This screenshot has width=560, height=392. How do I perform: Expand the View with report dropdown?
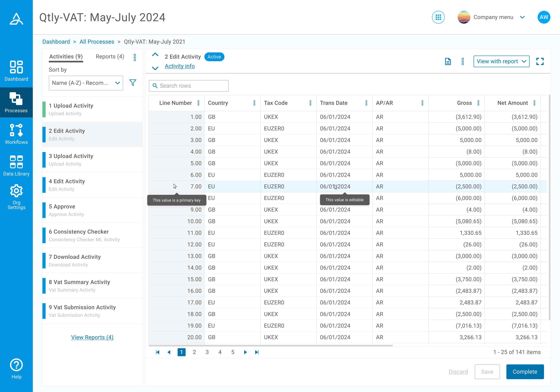tap(501, 61)
